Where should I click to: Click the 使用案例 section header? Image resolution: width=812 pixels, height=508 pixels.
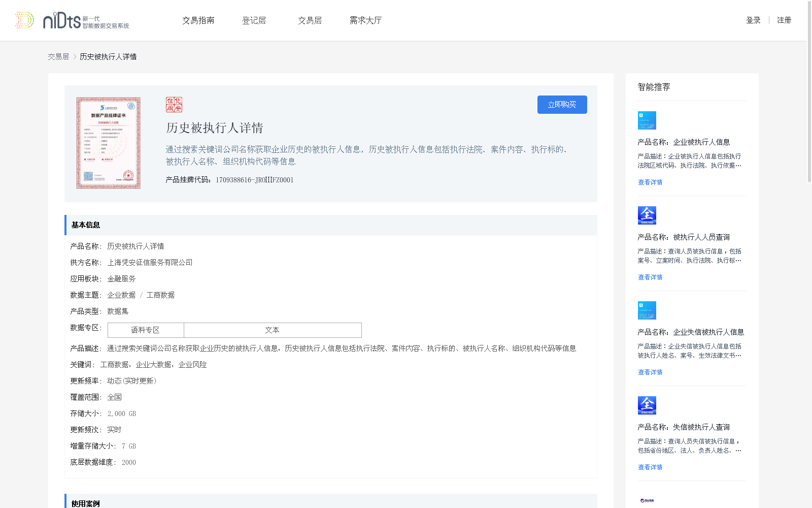tap(331, 501)
